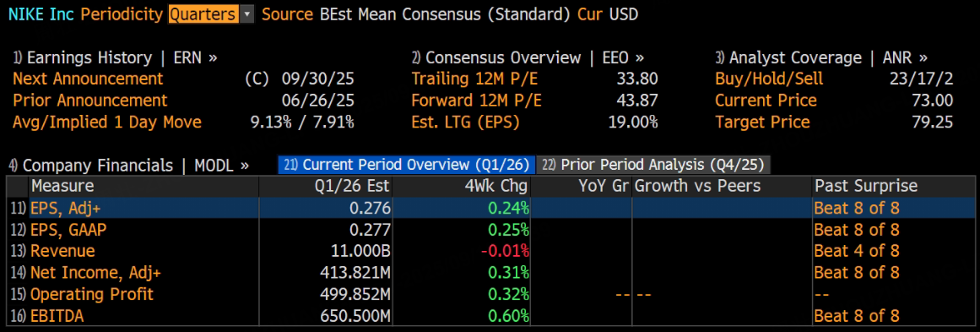Click the Revenue measure row

[x=490, y=252]
